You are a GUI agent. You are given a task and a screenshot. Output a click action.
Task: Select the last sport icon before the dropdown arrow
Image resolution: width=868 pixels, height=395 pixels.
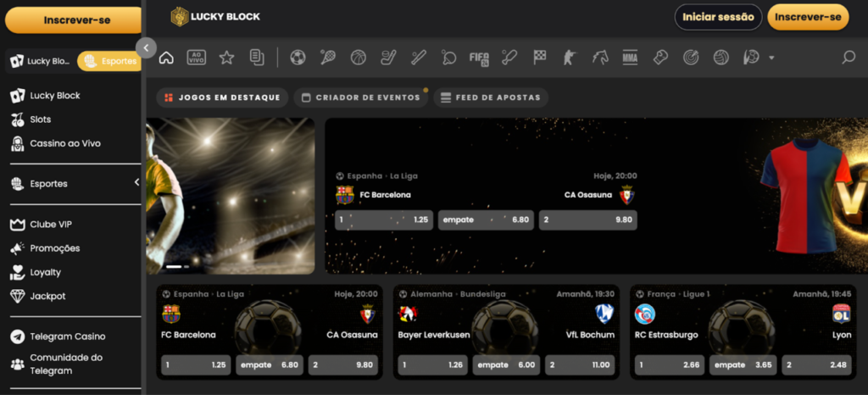[x=751, y=58]
